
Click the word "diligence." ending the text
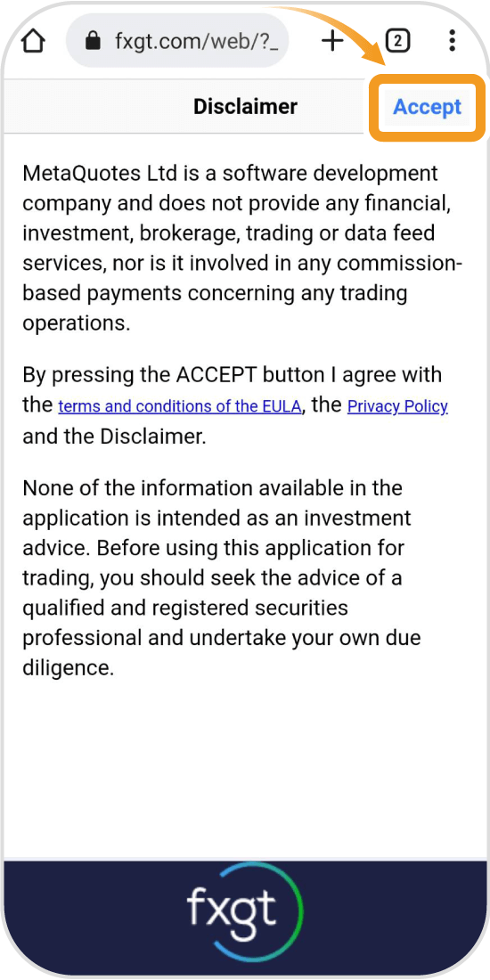[x=69, y=668]
